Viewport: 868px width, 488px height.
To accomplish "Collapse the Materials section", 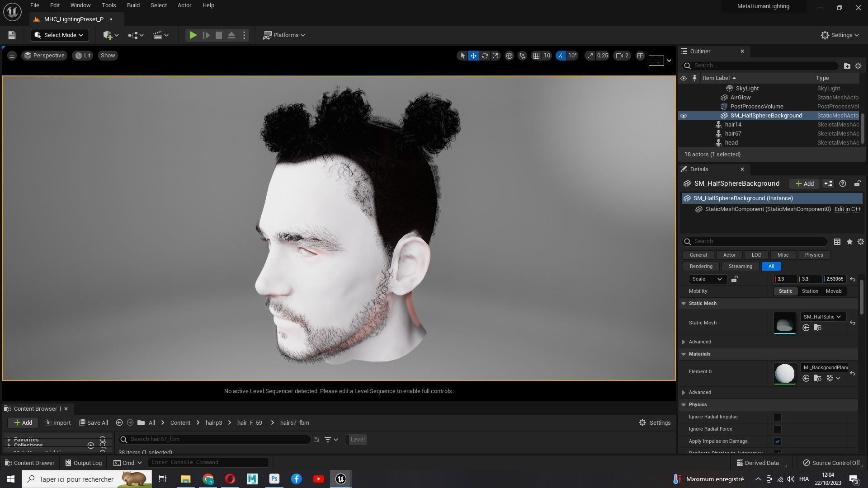I will (684, 354).
